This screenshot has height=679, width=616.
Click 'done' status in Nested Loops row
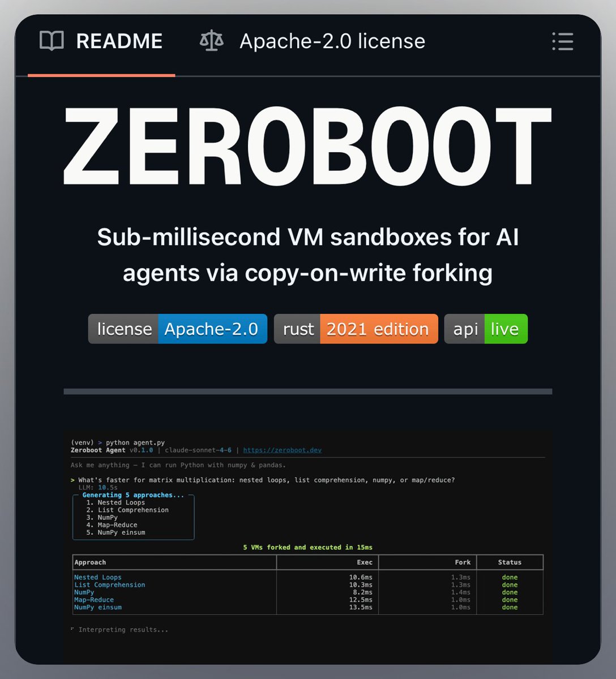pos(510,577)
